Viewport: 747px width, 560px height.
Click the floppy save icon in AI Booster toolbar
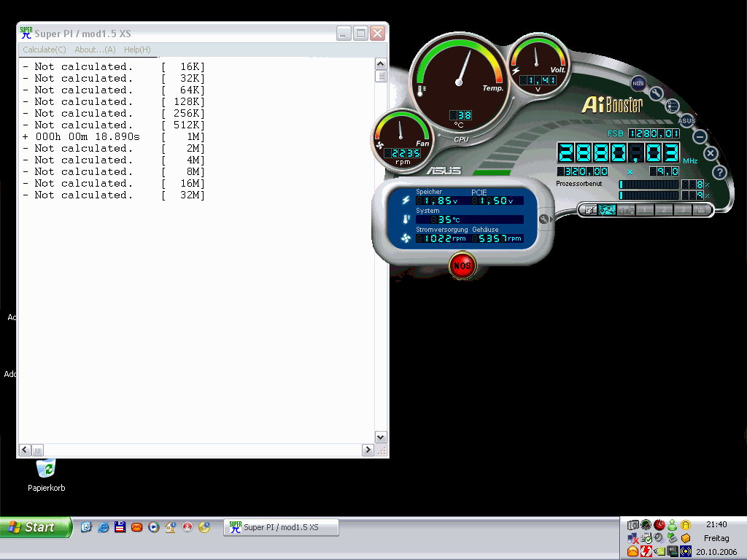click(701, 209)
